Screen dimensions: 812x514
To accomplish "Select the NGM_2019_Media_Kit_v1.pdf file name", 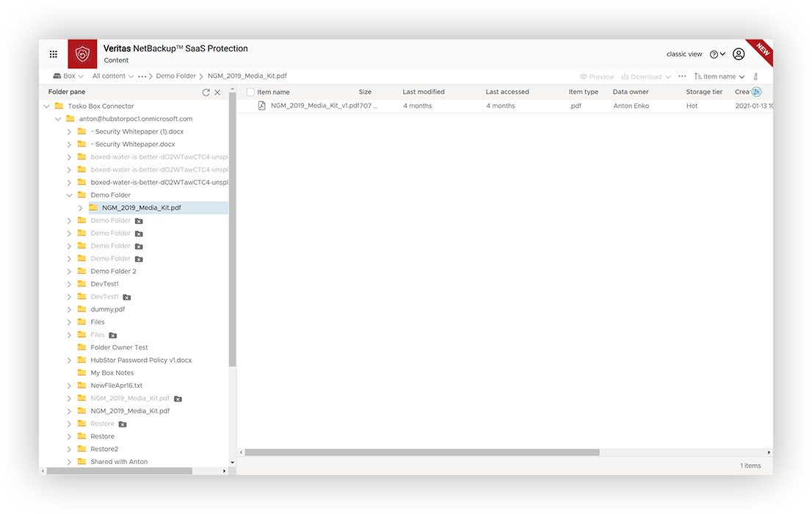I will coord(315,106).
